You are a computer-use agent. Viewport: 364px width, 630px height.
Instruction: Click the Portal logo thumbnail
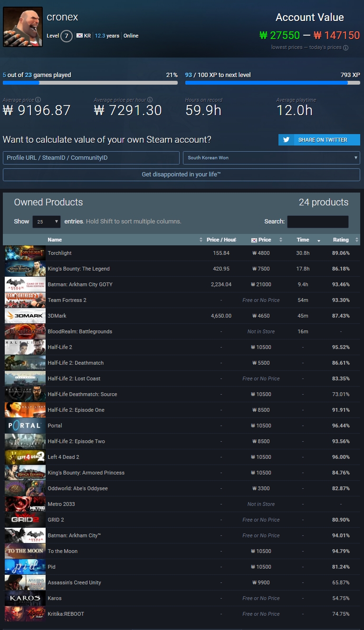click(x=25, y=426)
